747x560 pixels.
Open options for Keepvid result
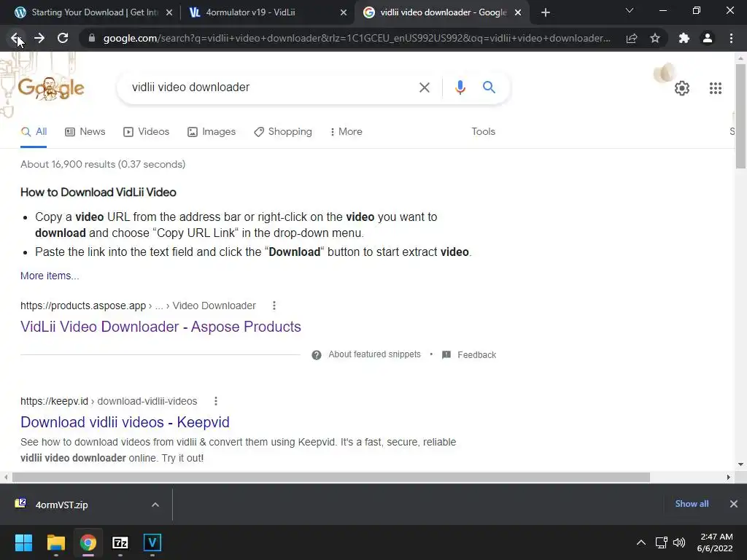[216, 401]
